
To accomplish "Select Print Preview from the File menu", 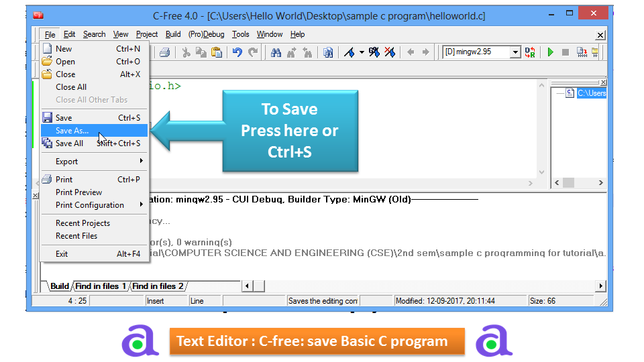I will [x=95, y=192].
